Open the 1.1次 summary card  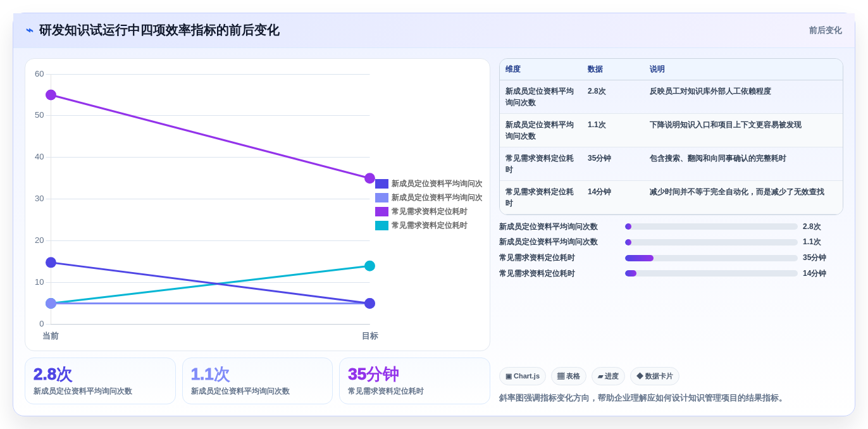click(x=257, y=381)
